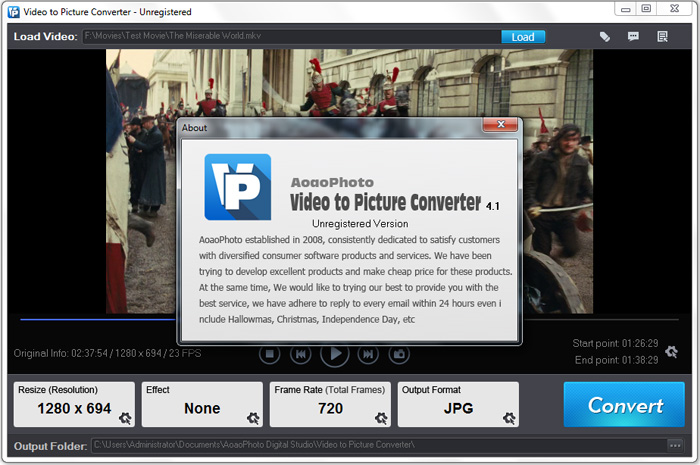Screen dimensions: 700x465
Task: Click the End point 01:38:29 text
Action: pos(617,360)
